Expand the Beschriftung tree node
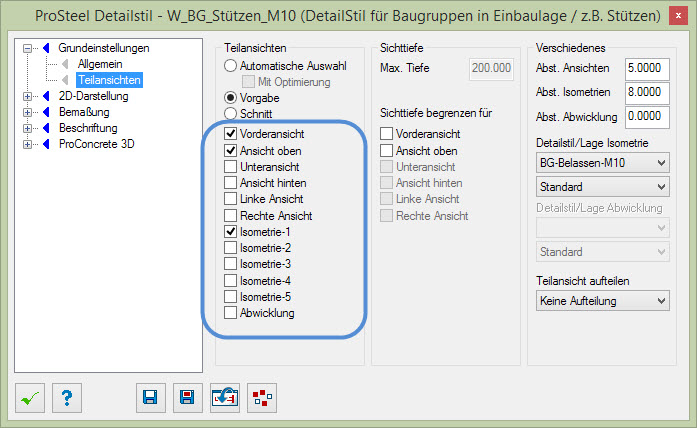Viewport: 697px width, 428px height. point(28,128)
